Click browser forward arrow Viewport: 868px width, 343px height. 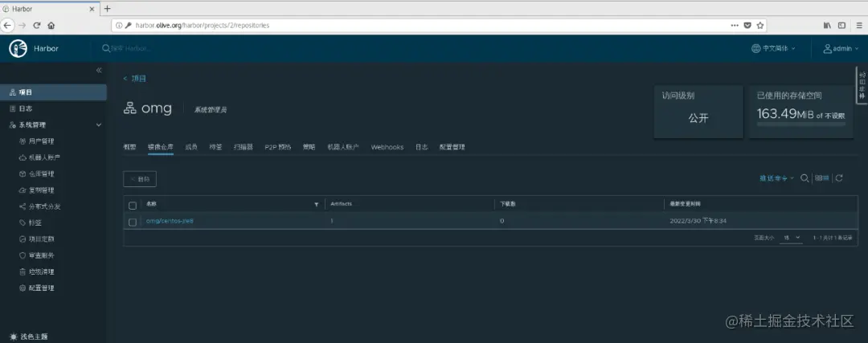pos(23,26)
